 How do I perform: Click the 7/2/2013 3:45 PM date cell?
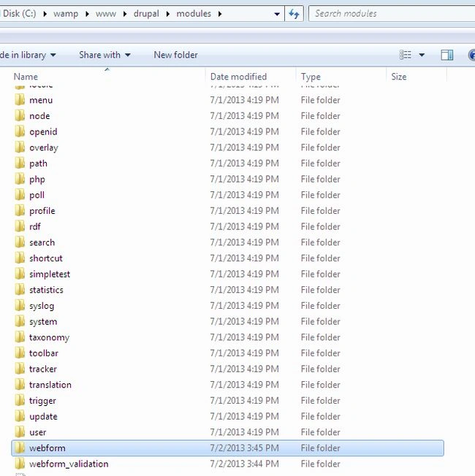point(244,448)
